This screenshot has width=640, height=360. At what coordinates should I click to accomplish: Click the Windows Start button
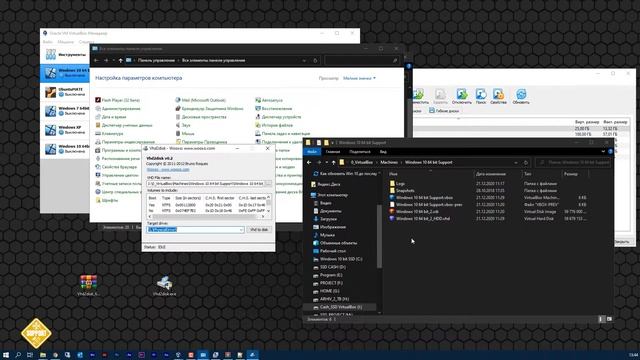[6, 355]
